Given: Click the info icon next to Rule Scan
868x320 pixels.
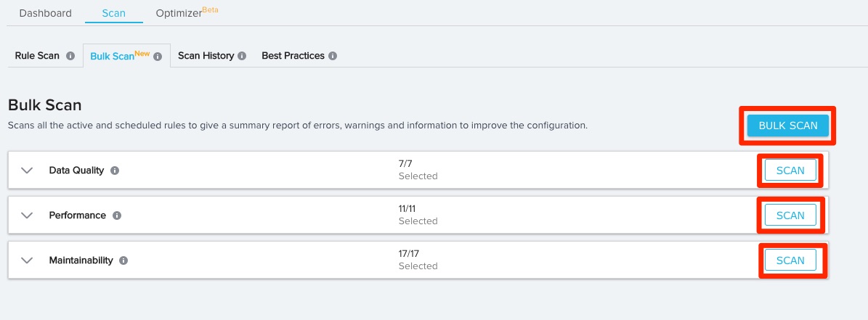Looking at the screenshot, I should coord(70,56).
